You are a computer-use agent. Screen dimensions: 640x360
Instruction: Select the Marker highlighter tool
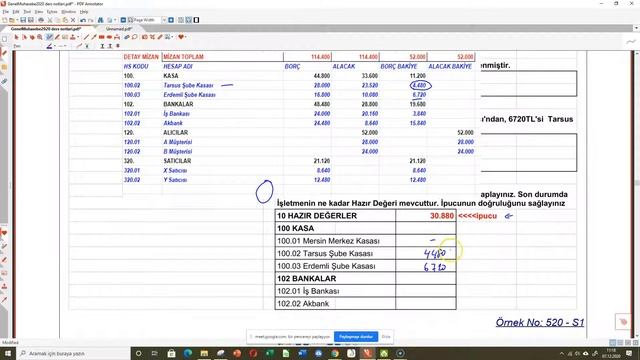pos(57,37)
